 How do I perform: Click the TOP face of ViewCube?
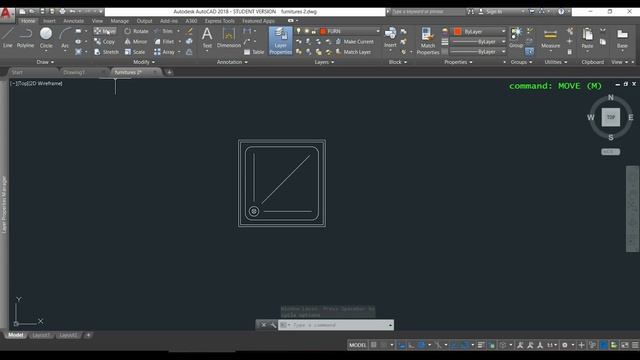[611, 117]
